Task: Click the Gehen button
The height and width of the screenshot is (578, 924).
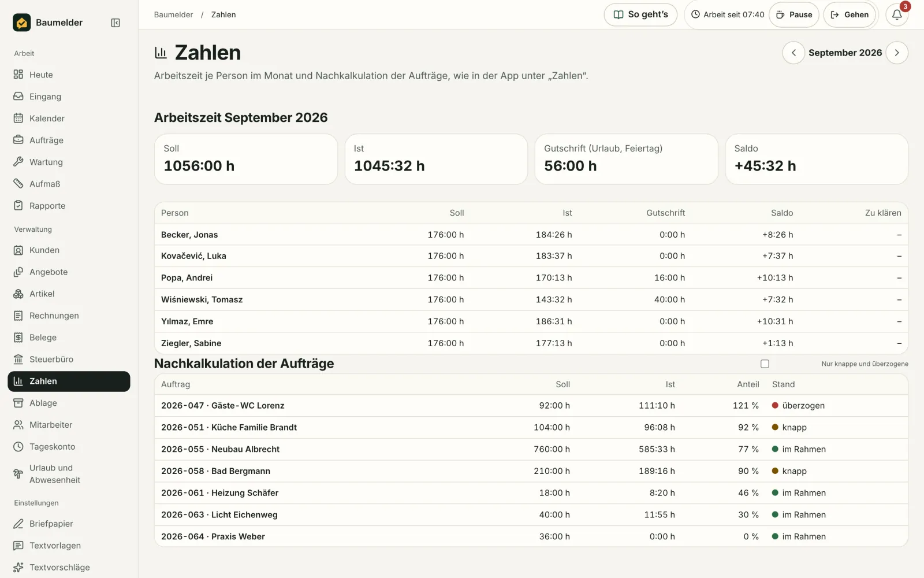Action: click(850, 15)
